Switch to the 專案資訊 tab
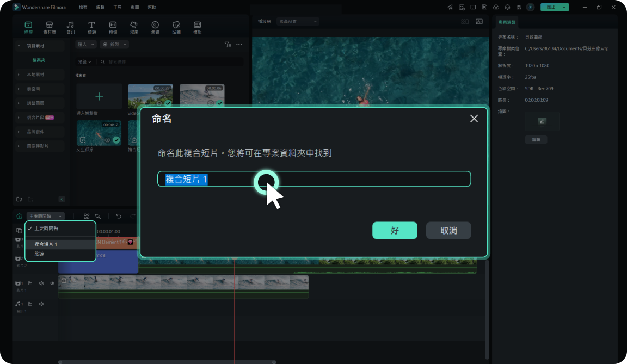The height and width of the screenshot is (364, 627). pos(507,22)
